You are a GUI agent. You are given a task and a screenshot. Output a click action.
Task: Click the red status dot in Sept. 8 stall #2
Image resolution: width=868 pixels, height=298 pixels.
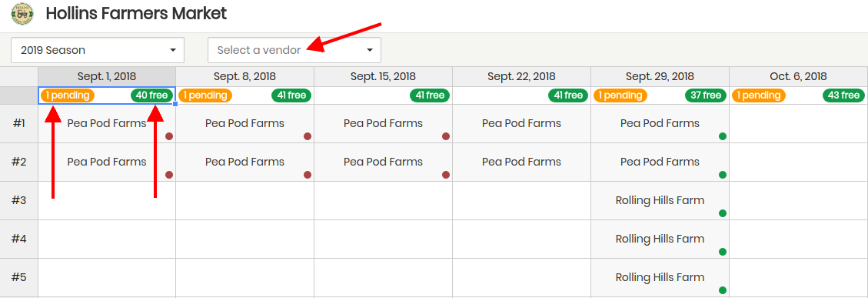pyautogui.click(x=308, y=175)
